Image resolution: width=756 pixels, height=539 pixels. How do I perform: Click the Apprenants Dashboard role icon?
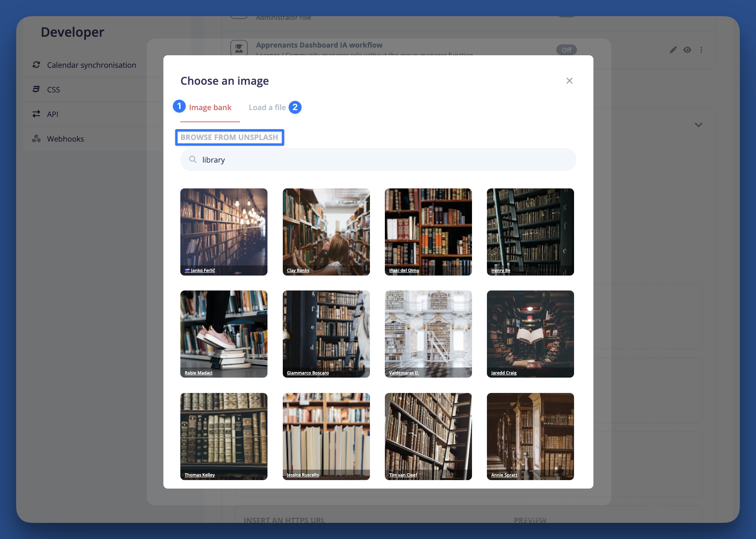click(239, 48)
